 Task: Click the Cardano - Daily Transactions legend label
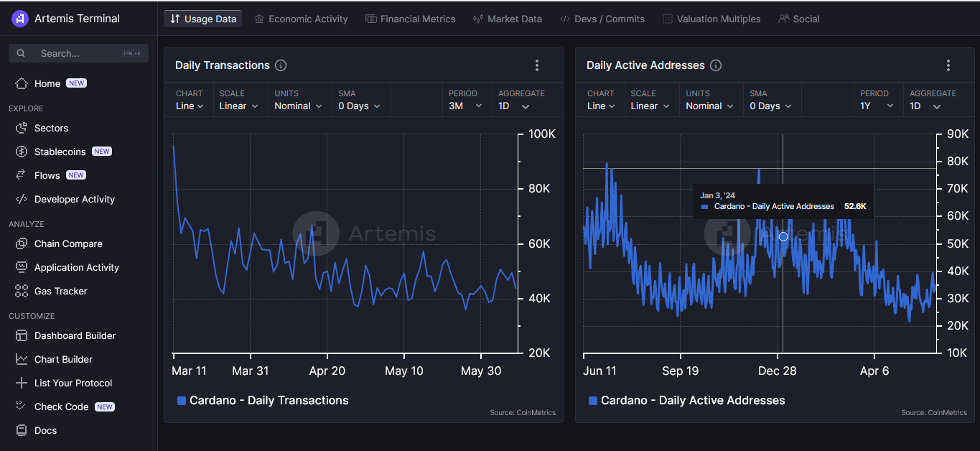coord(269,401)
